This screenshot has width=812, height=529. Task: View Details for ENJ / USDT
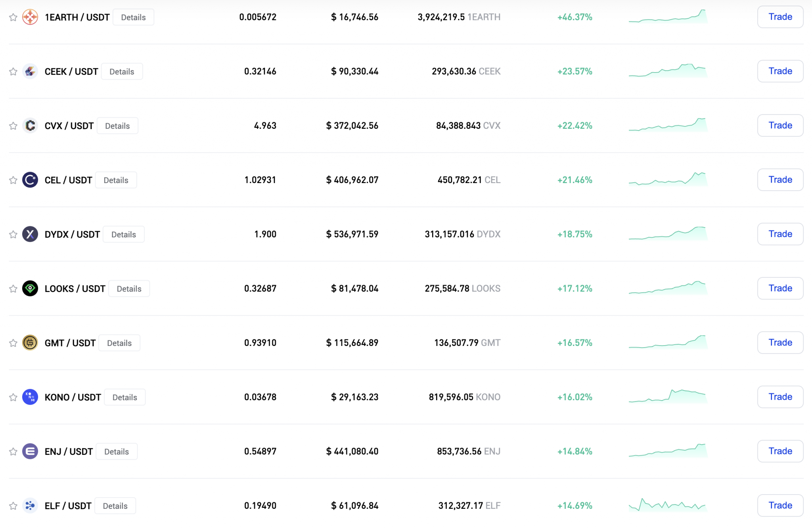pos(117,451)
